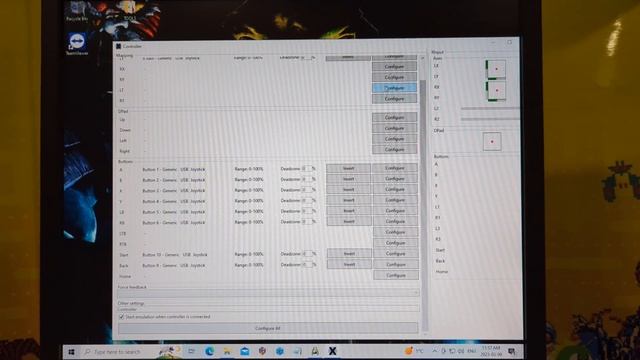The width and height of the screenshot is (640, 360).
Task: Select the XOutput X icon on the taskbar
Action: point(332,351)
